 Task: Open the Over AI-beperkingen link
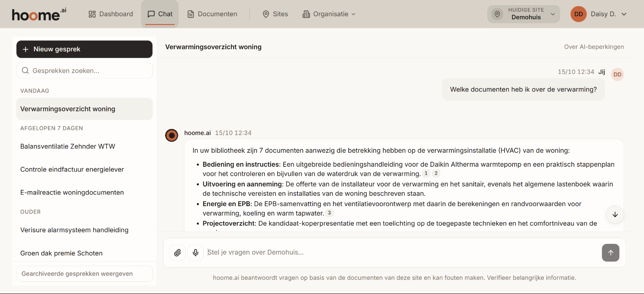(594, 47)
